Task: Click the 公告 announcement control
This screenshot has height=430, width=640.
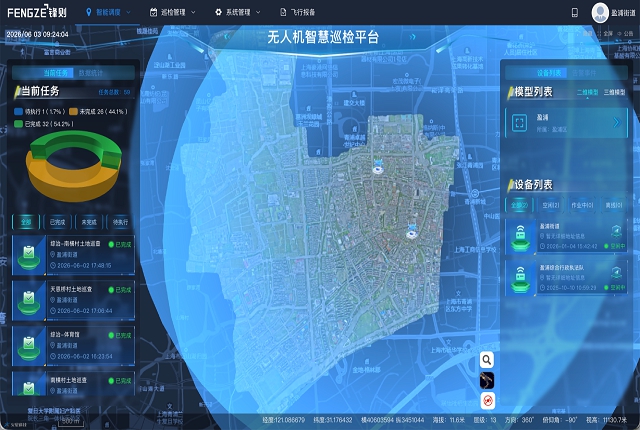Action: tap(626, 34)
